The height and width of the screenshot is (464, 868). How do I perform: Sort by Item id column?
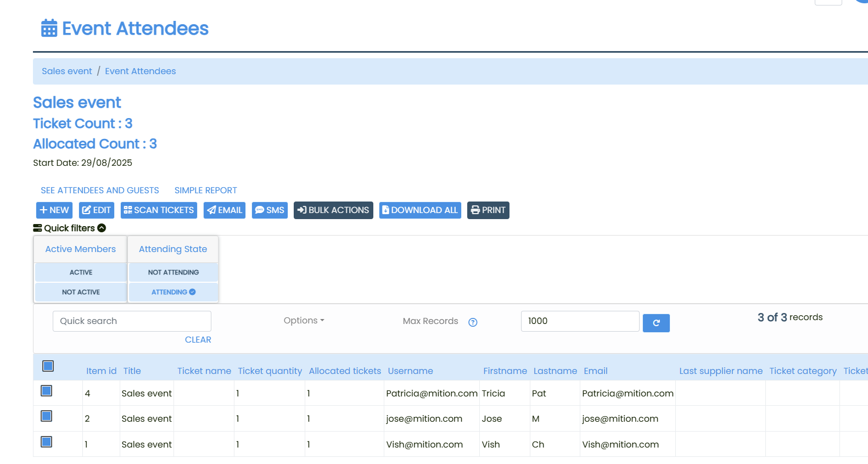pos(101,371)
